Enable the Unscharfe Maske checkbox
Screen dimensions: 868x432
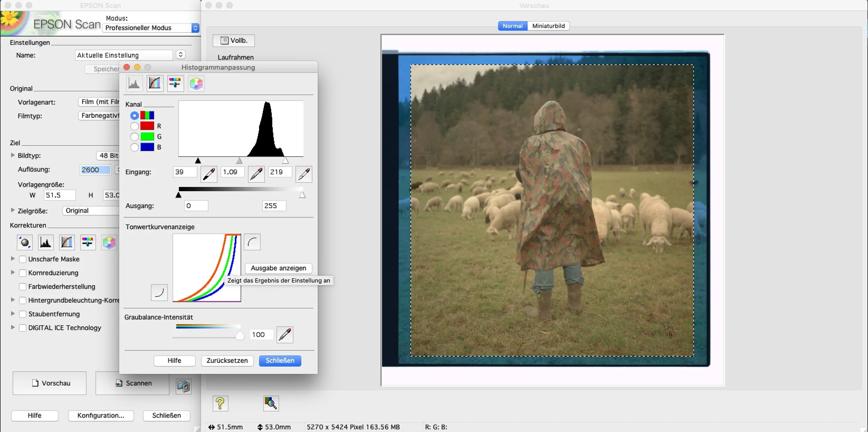tap(23, 259)
